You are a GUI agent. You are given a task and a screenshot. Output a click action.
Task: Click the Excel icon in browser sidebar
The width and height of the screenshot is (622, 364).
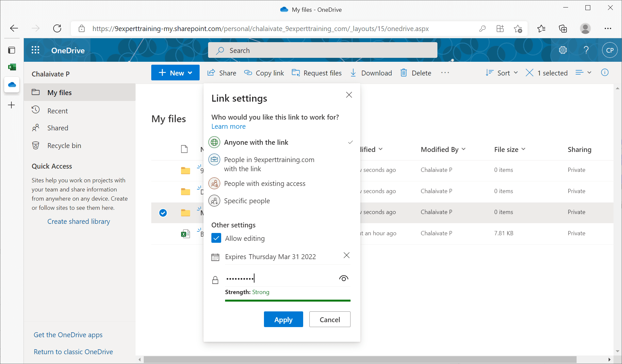coord(12,67)
